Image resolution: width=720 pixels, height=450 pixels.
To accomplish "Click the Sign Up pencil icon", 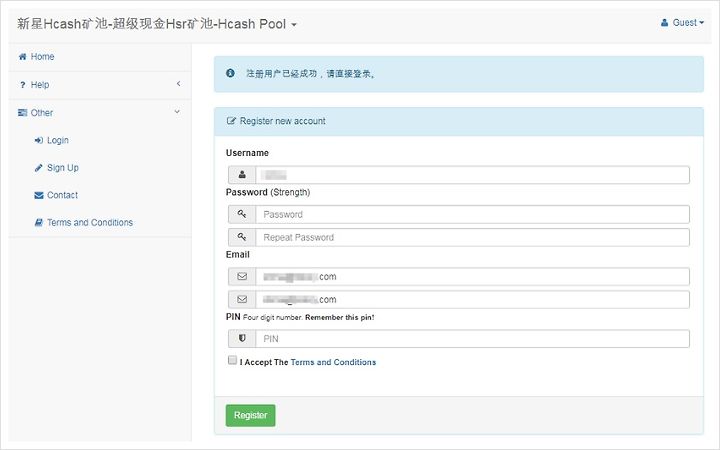I will click(39, 168).
